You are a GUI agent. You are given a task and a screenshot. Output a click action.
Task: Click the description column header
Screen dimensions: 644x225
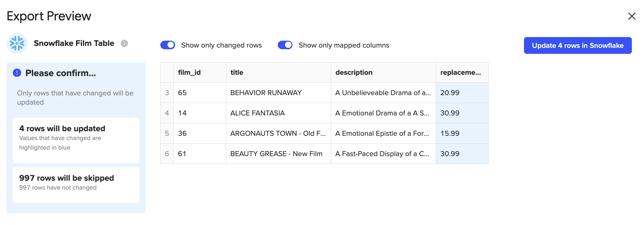point(383,72)
